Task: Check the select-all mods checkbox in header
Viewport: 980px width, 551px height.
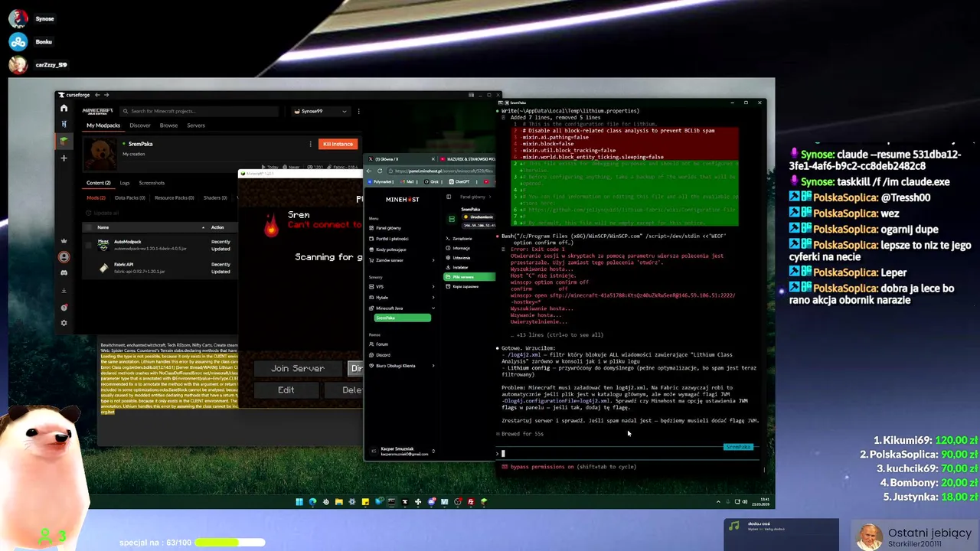Action: point(90,227)
